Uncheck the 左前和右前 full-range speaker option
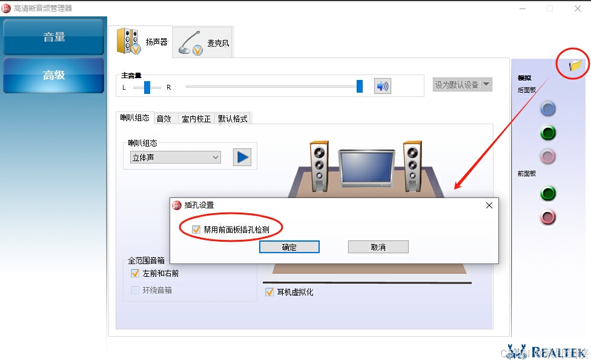Image resolution: width=591 pixels, height=364 pixels. [135, 273]
